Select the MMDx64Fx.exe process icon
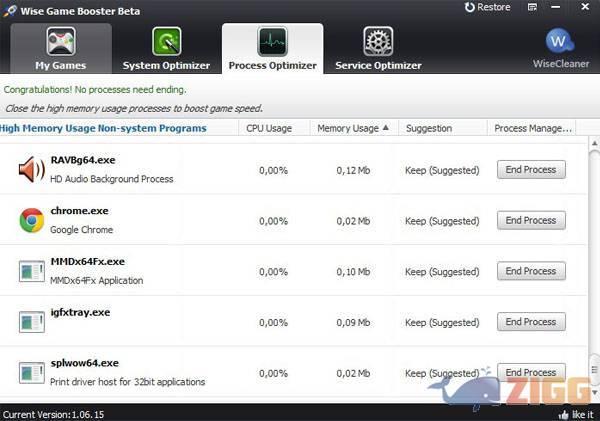The height and width of the screenshot is (421, 600). [32, 271]
